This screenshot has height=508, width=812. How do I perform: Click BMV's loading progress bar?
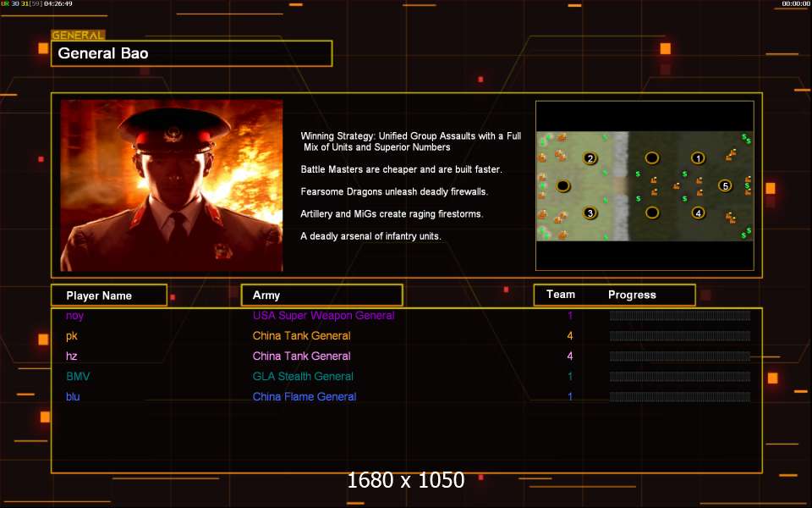point(679,376)
